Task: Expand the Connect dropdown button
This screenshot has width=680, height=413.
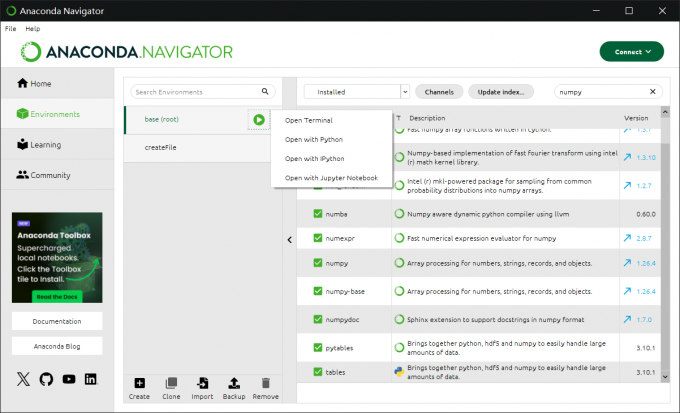Action: click(631, 52)
